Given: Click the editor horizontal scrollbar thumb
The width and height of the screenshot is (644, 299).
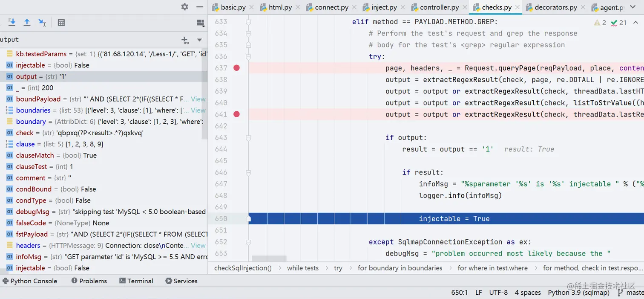Looking at the screenshot, I should point(269,258).
